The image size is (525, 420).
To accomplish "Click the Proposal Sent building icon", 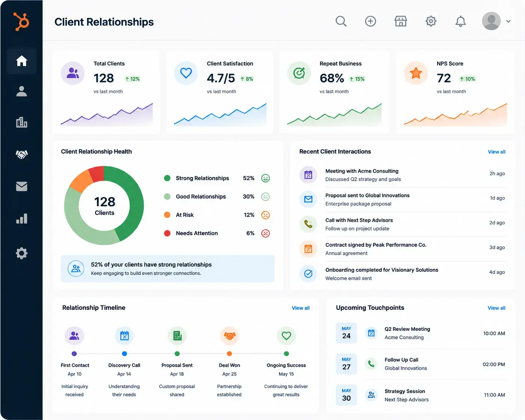I will tap(177, 336).
